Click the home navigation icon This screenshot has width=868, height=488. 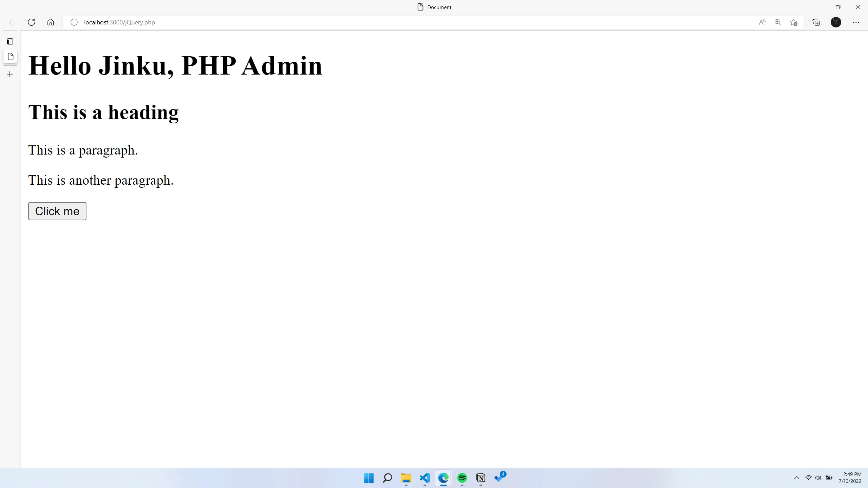click(51, 22)
